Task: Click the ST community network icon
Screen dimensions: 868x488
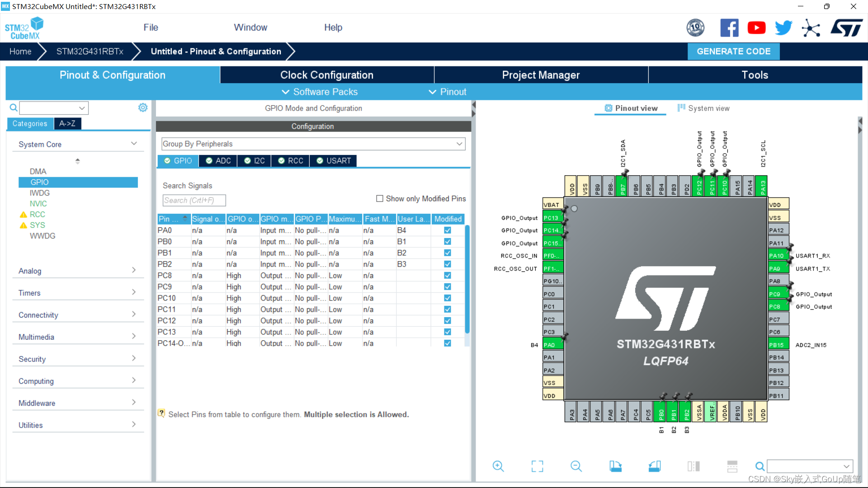Action: 811,28
